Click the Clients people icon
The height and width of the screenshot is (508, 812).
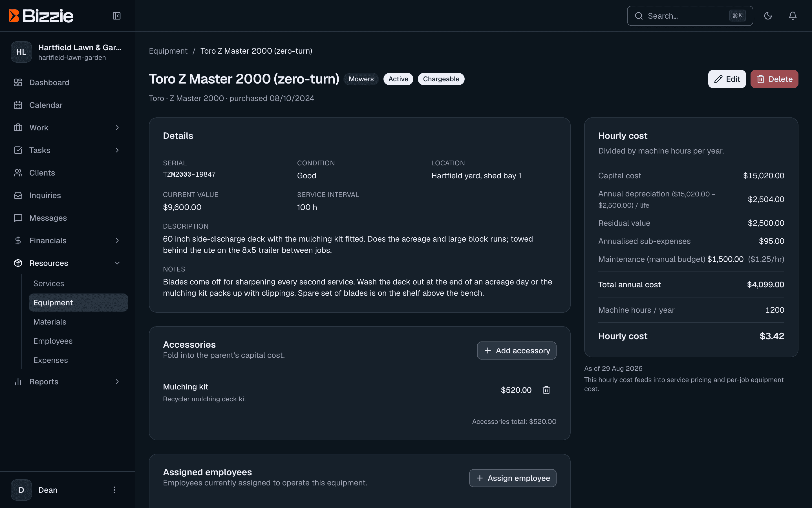point(18,173)
